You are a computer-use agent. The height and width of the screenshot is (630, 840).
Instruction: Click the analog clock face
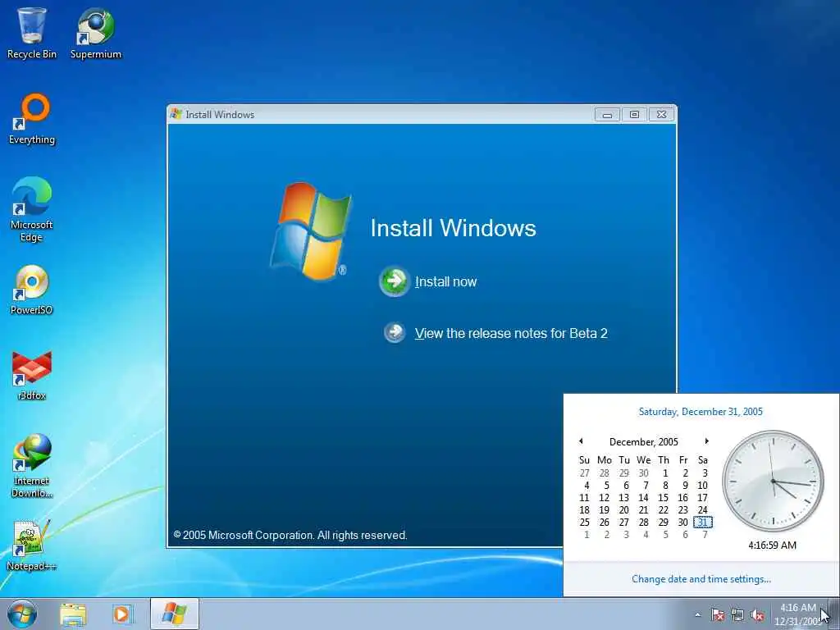coord(773,481)
